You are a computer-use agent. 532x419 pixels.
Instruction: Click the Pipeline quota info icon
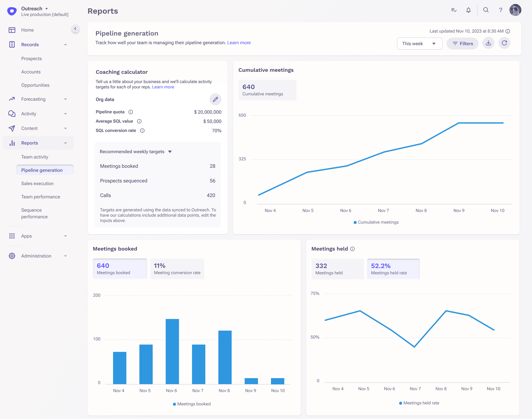pos(131,112)
